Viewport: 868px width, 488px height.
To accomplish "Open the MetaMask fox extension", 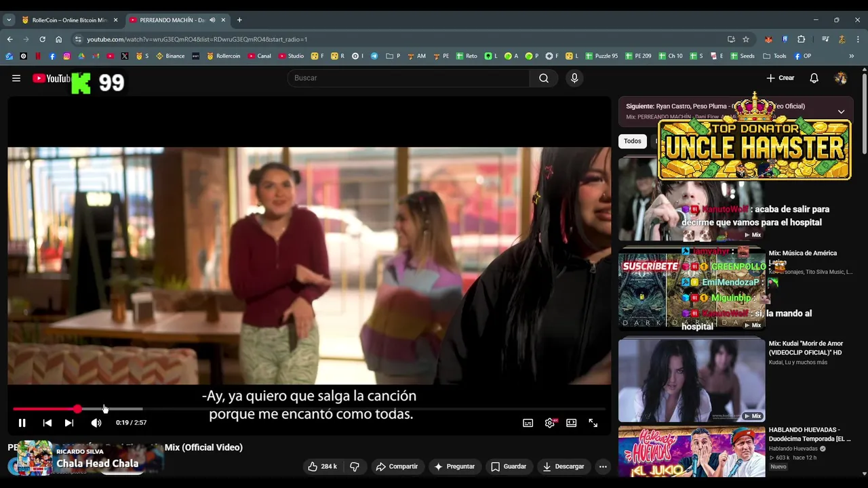I will pos(768,39).
